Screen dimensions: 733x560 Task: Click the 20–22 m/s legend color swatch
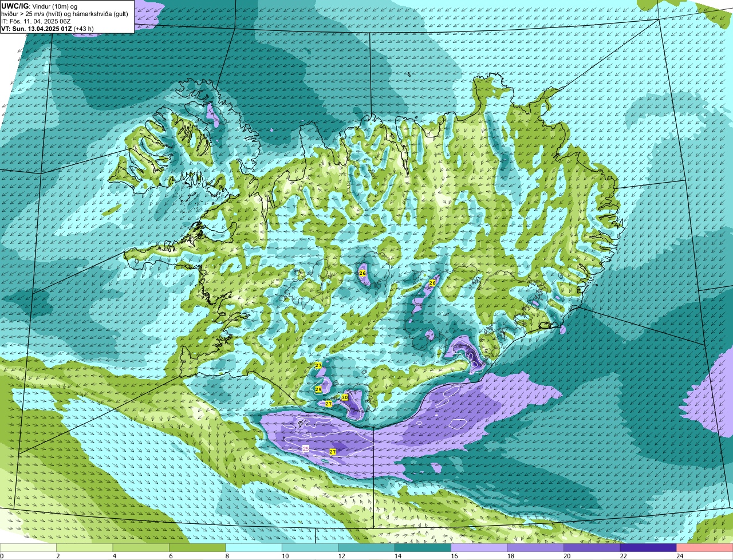pyautogui.click(x=592, y=548)
